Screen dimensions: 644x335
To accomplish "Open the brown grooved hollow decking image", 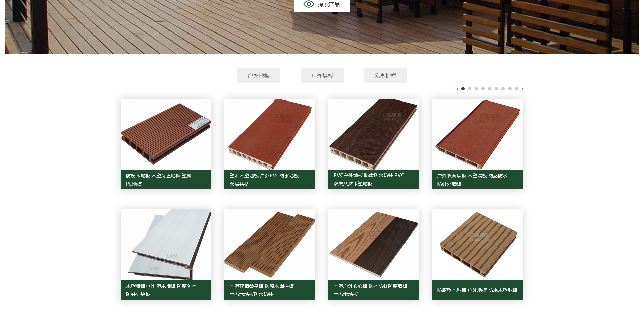I will pyautogui.click(x=166, y=134).
